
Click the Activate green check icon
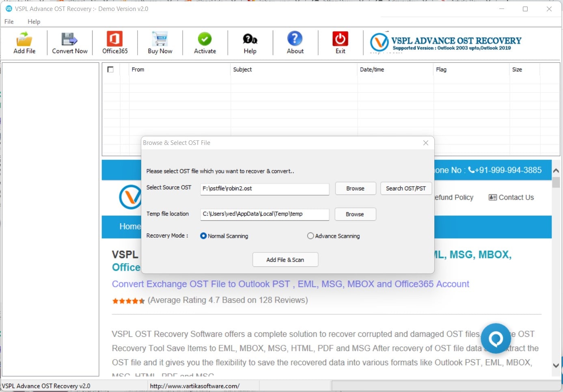click(205, 43)
